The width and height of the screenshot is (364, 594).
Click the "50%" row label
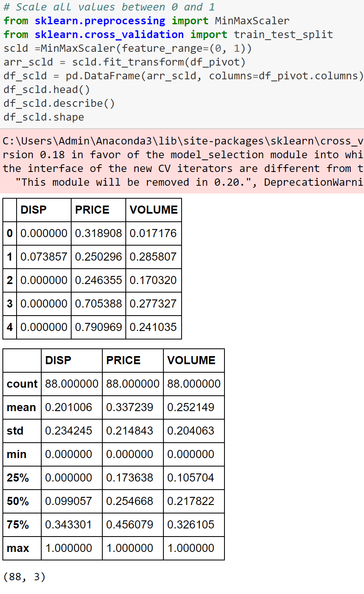click(18, 501)
